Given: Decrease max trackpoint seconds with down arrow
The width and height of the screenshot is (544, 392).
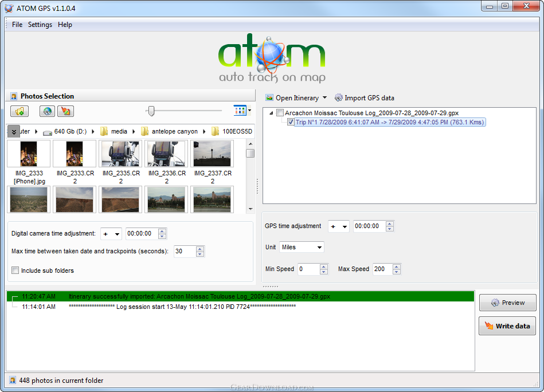Looking at the screenshot, I should 200,254.
